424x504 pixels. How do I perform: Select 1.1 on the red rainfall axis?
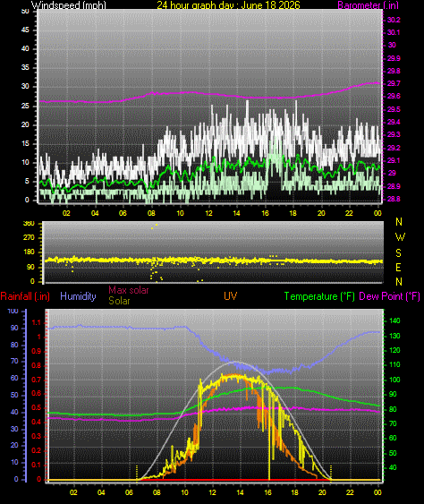pos(37,322)
